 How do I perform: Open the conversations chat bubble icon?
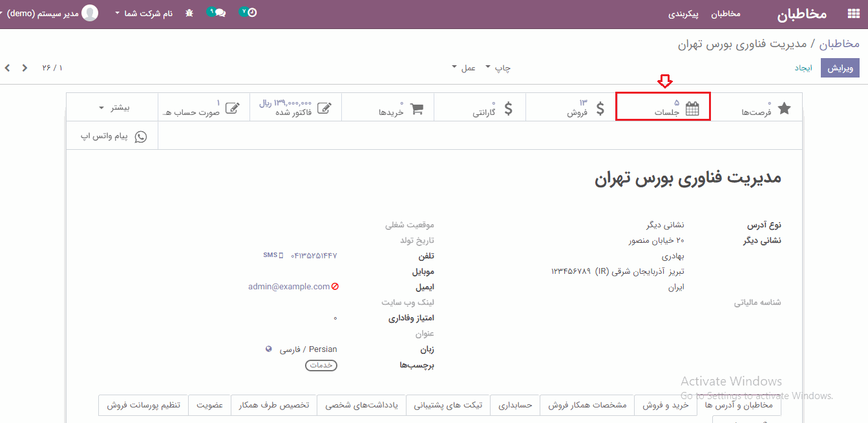pyautogui.click(x=218, y=13)
